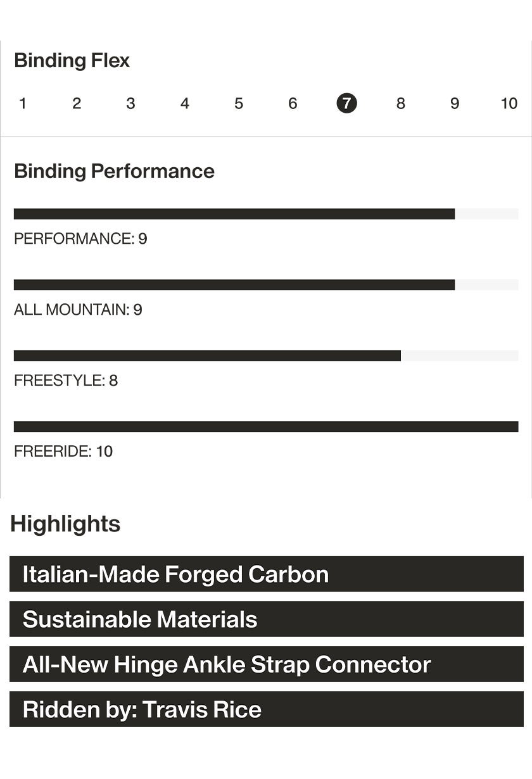The image size is (532, 779).
Task: Click the Freestyle rating bar
Action: coord(266,356)
